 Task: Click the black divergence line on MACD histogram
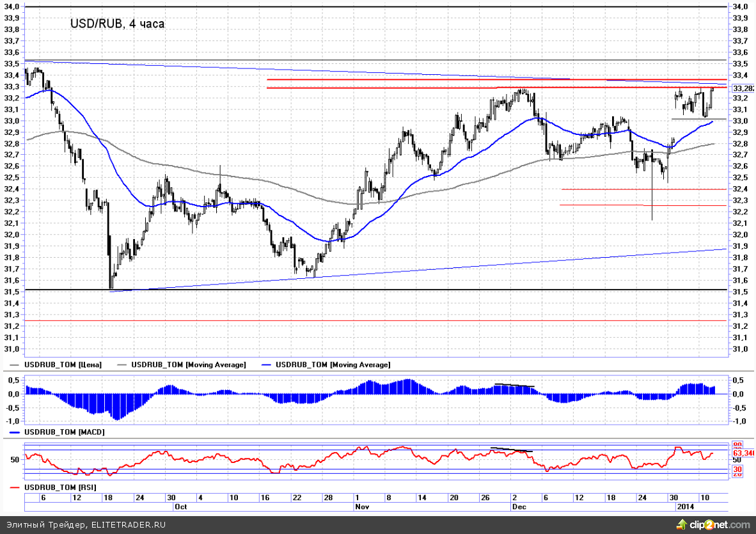[x=514, y=385]
